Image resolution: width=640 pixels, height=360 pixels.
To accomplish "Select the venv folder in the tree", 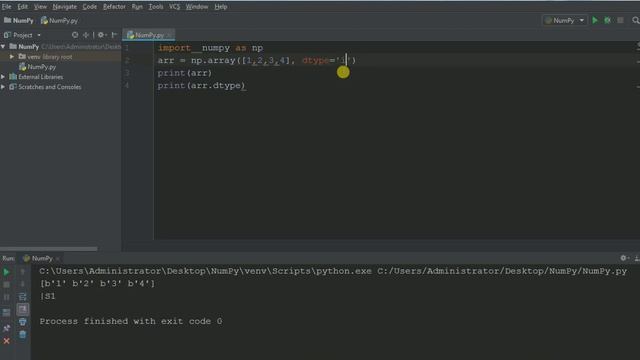I will pyautogui.click(x=45, y=57).
